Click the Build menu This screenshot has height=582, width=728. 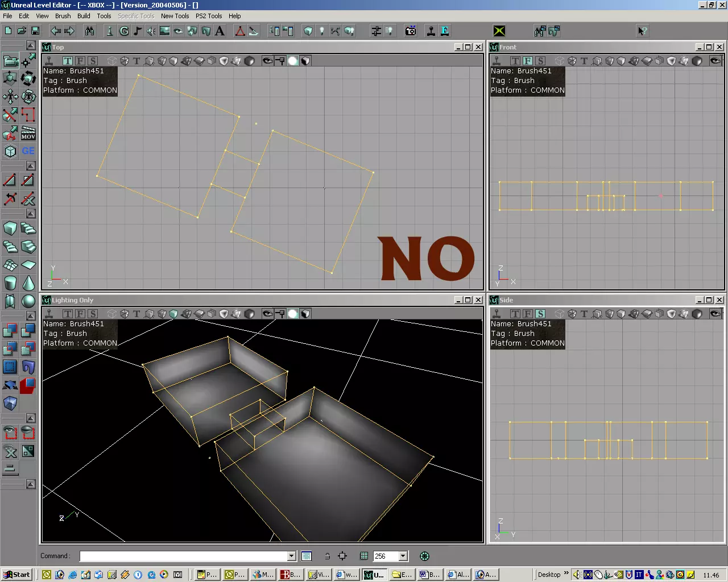coord(84,16)
